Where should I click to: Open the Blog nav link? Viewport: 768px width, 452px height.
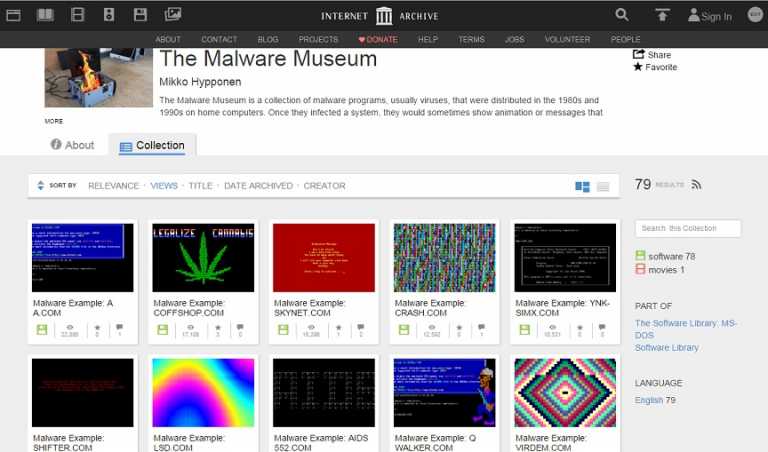pyautogui.click(x=268, y=39)
